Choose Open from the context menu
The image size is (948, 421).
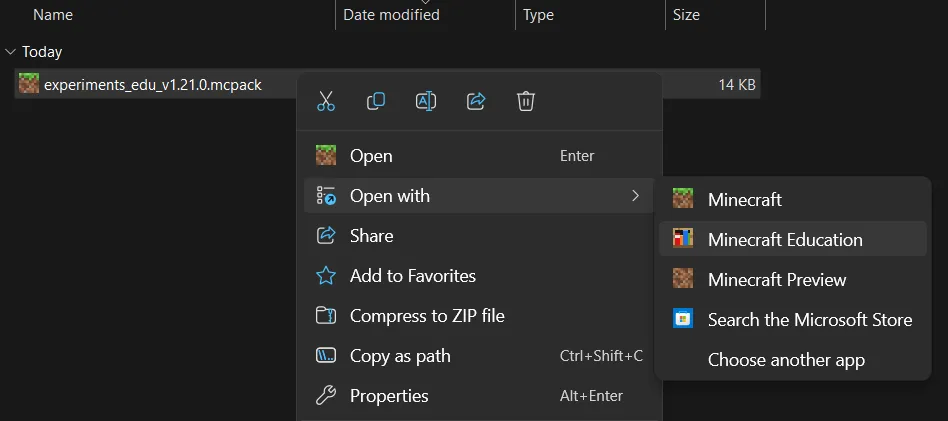[479, 155]
